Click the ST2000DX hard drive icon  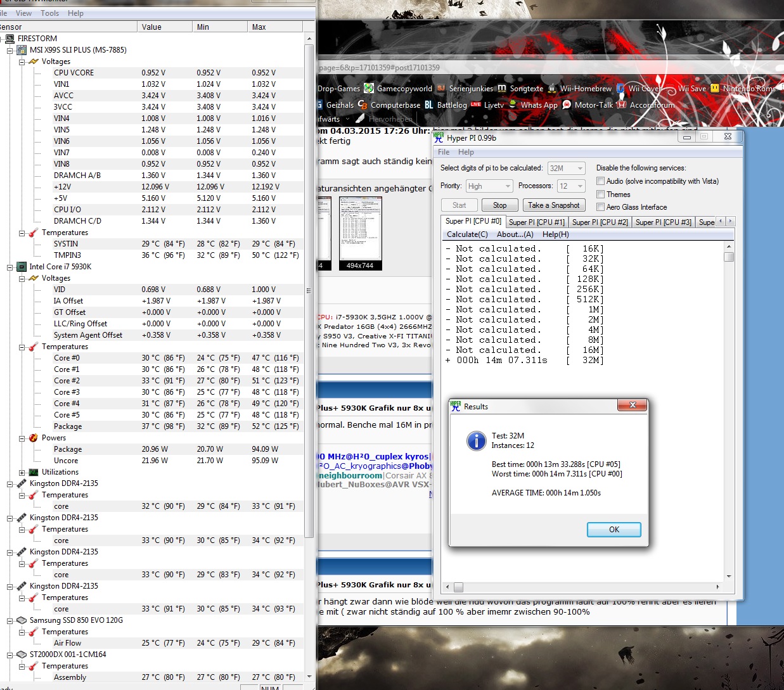[22, 655]
